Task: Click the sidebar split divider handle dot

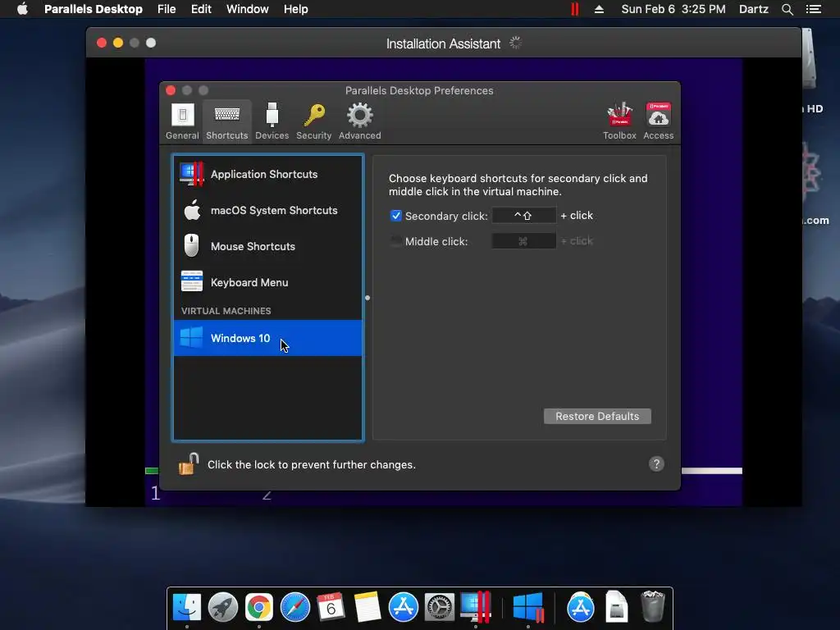Action: [x=367, y=298]
